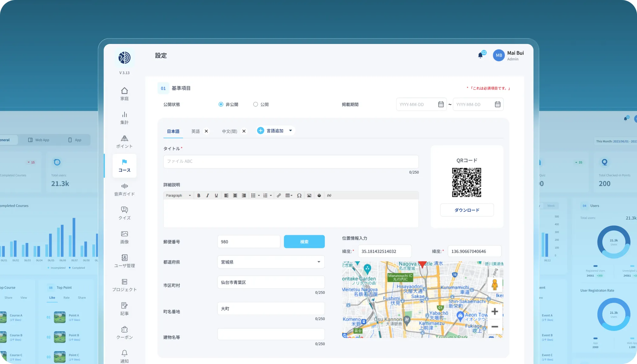Go to the クイズ sidebar section

[125, 213]
